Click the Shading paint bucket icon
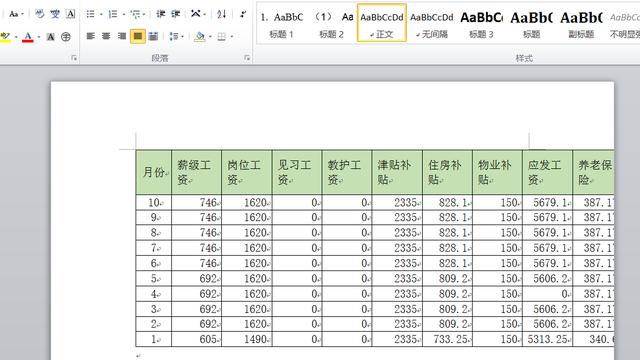Image resolution: width=640 pixels, height=360 pixels. pyautogui.click(x=200, y=36)
